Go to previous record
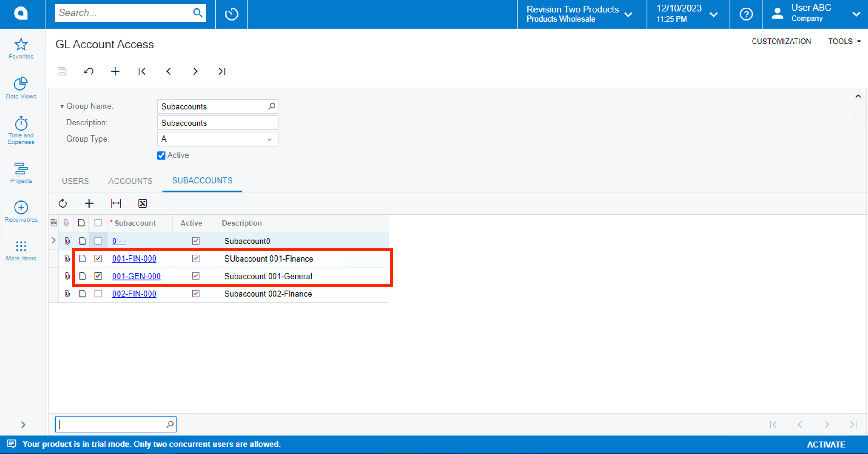868x454 pixels. click(169, 71)
